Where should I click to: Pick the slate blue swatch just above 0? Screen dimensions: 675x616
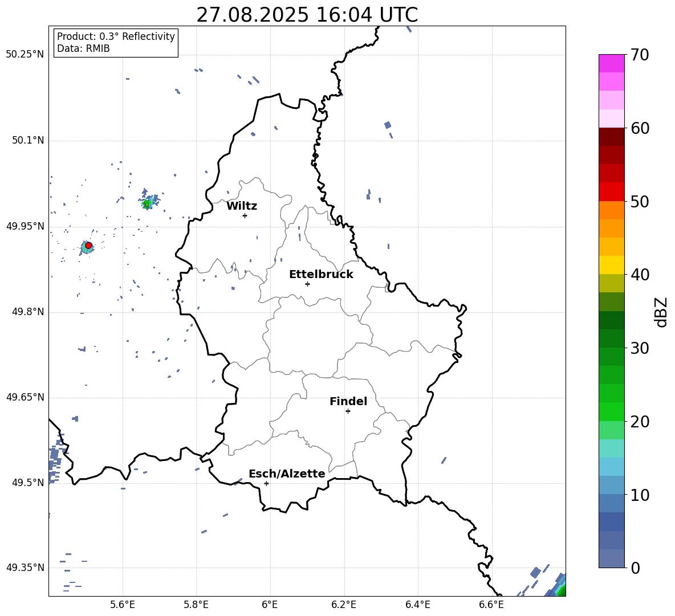pos(612,558)
